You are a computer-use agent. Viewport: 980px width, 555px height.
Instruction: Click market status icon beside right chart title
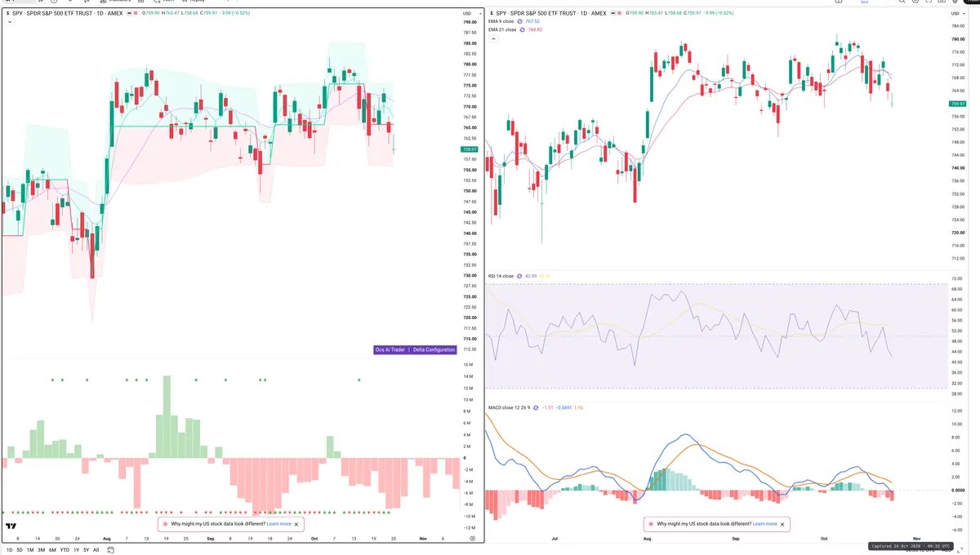coord(614,13)
